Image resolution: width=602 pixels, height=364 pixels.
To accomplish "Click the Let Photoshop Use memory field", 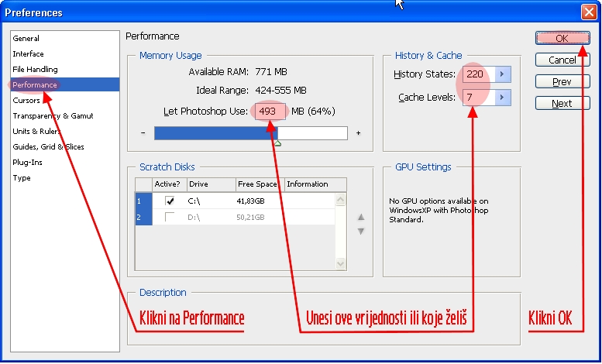I will [270, 112].
